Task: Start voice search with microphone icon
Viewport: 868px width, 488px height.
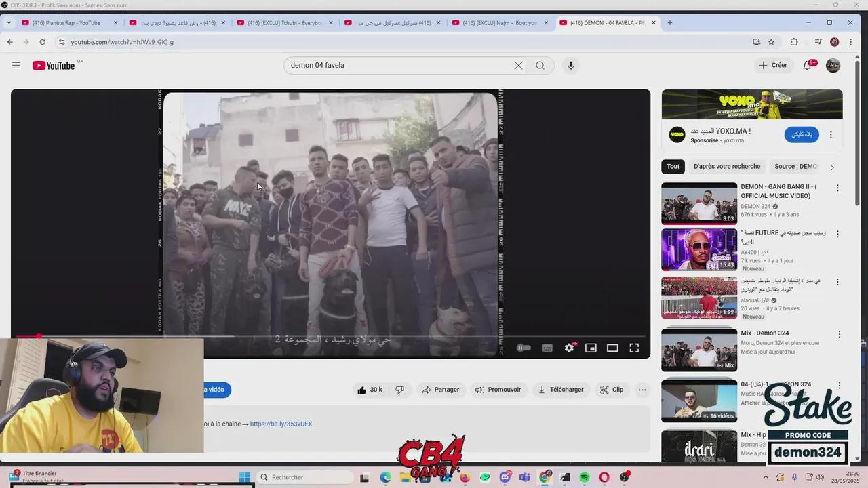Action: click(x=570, y=65)
